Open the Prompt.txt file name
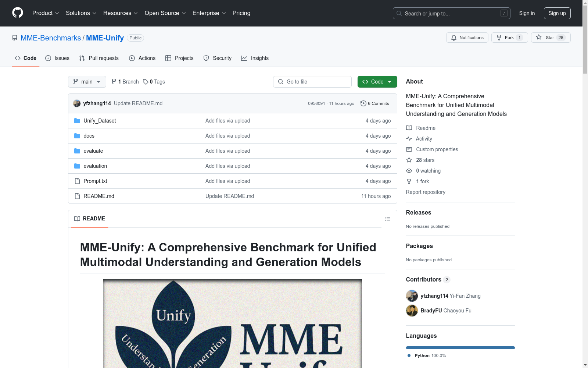 tap(95, 181)
